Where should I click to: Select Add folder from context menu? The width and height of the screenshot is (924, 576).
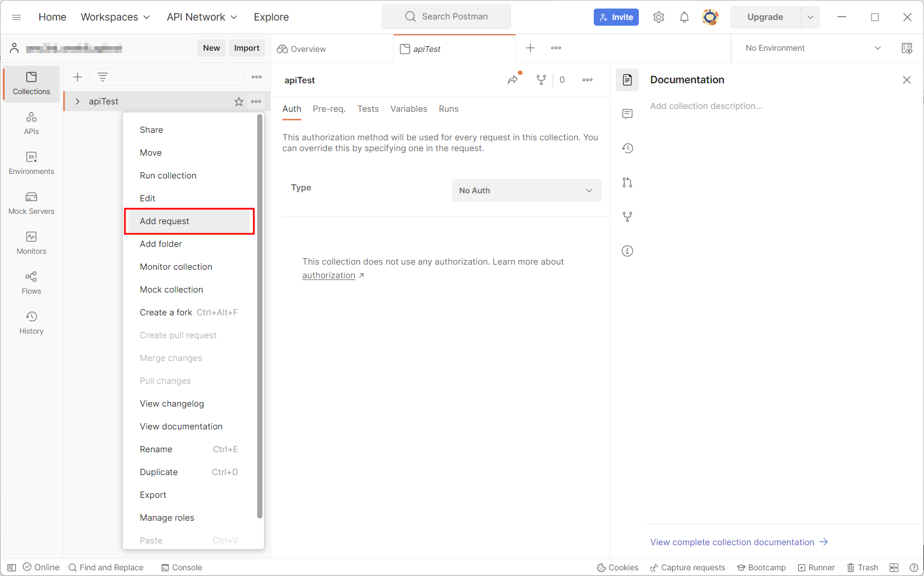point(189,244)
